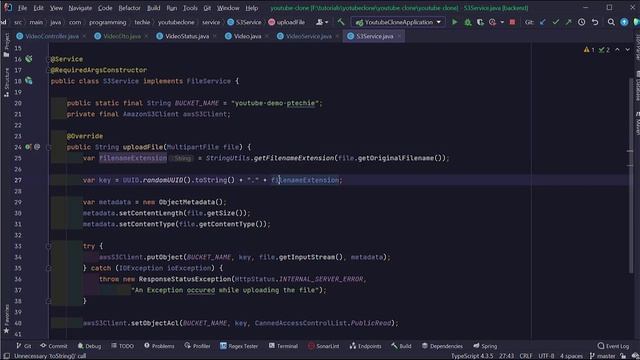This screenshot has height=360, width=640.
Task: Change line separator CRLF in status bar
Action: tap(526, 356)
